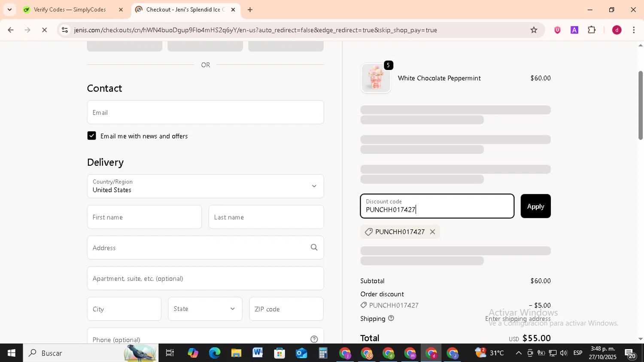Image resolution: width=644 pixels, height=362 pixels.
Task: Open the Bitwarden shield extension icon
Action: click(x=557, y=30)
